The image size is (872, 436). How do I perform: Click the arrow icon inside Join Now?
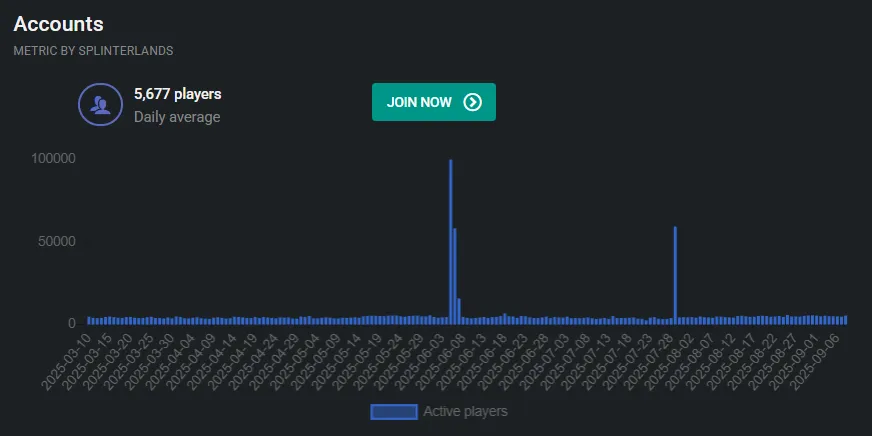473,102
